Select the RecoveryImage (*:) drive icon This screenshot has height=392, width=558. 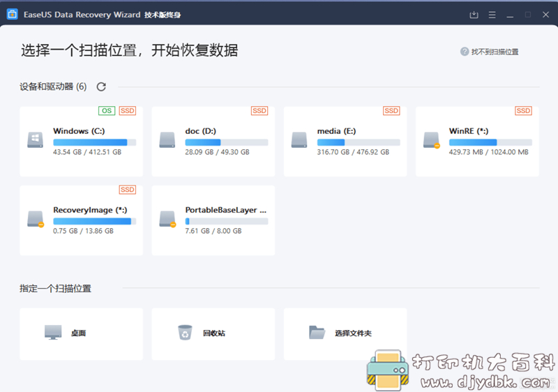click(36, 219)
